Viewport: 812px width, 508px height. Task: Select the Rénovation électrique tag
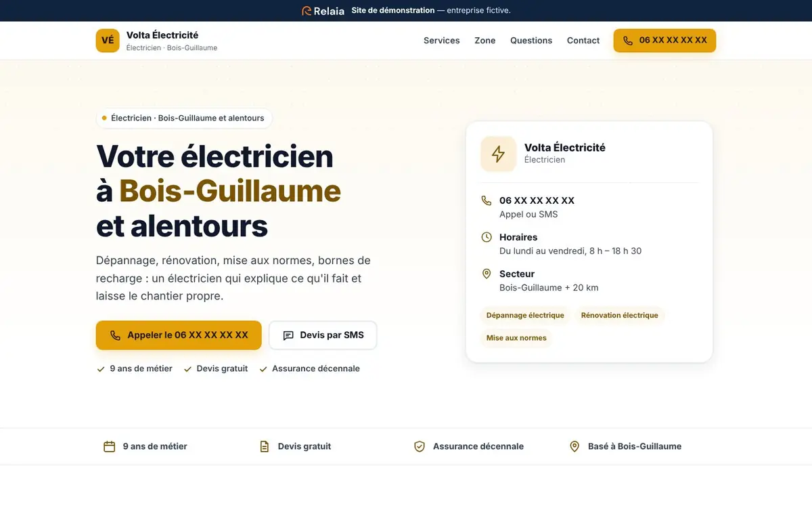[x=620, y=316]
